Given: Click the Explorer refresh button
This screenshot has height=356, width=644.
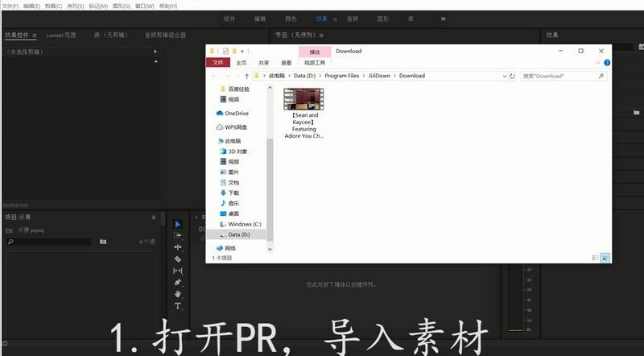Looking at the screenshot, I should click(x=513, y=76).
